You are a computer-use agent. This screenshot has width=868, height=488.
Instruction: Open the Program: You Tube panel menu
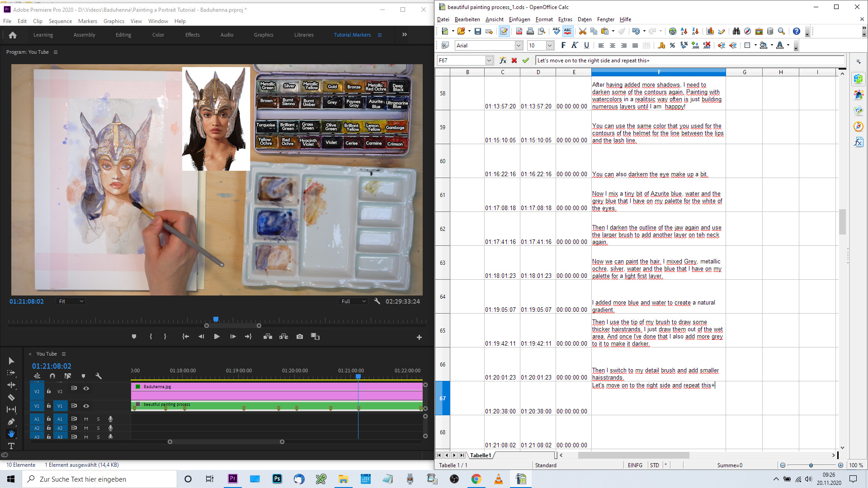pos(56,52)
